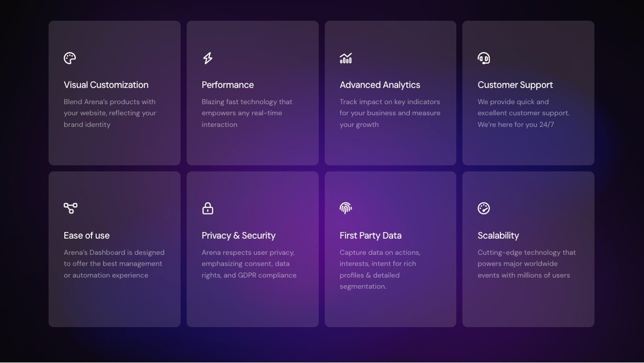Click the Blazing fast technology description
The height and width of the screenshot is (363, 644).
247,113
